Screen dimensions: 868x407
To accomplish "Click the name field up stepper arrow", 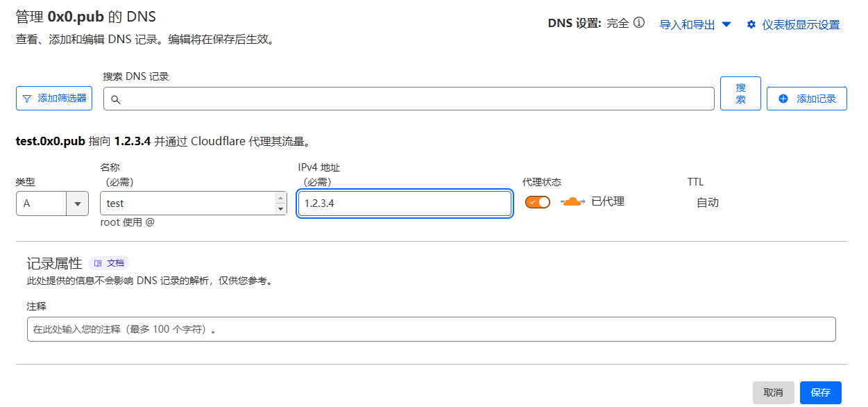I will [280, 198].
